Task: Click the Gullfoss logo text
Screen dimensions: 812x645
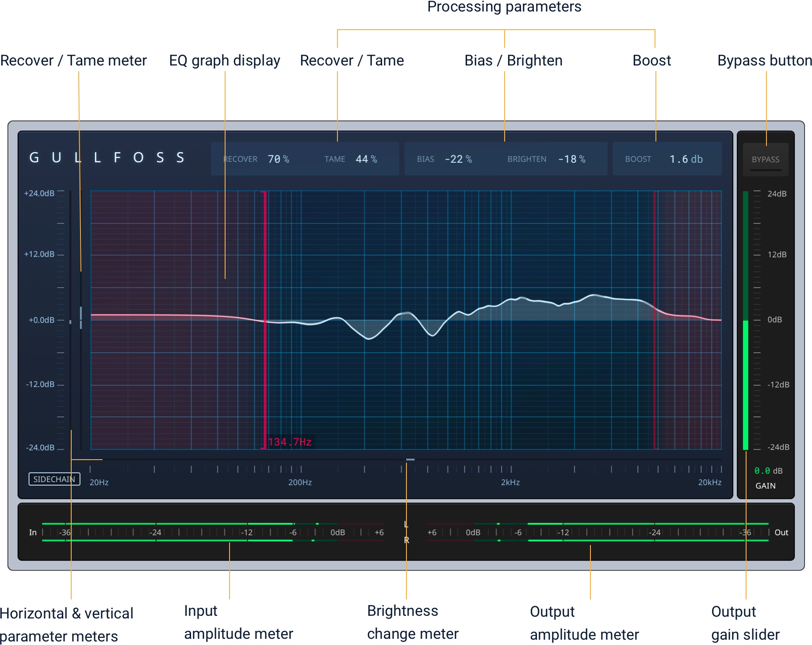Action: coord(106,158)
